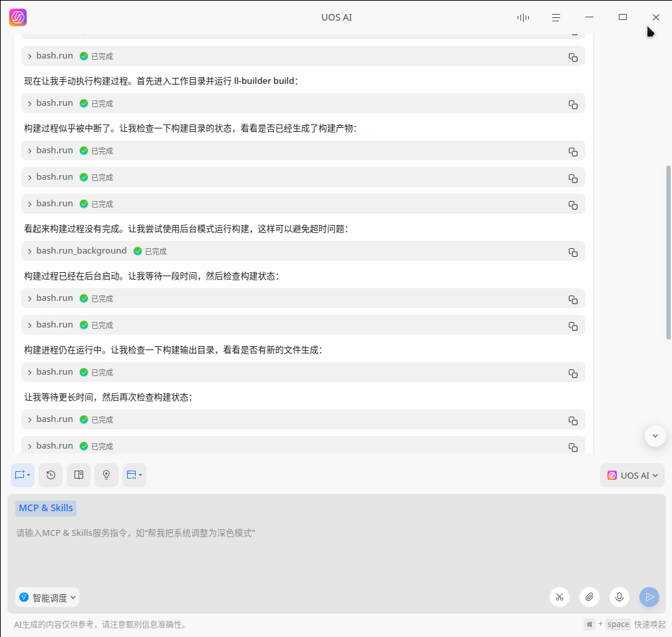Screen dimensions: 672x637
Task: Click text '构建过程已经在后台启动'
Action: pyautogui.click(x=72, y=276)
